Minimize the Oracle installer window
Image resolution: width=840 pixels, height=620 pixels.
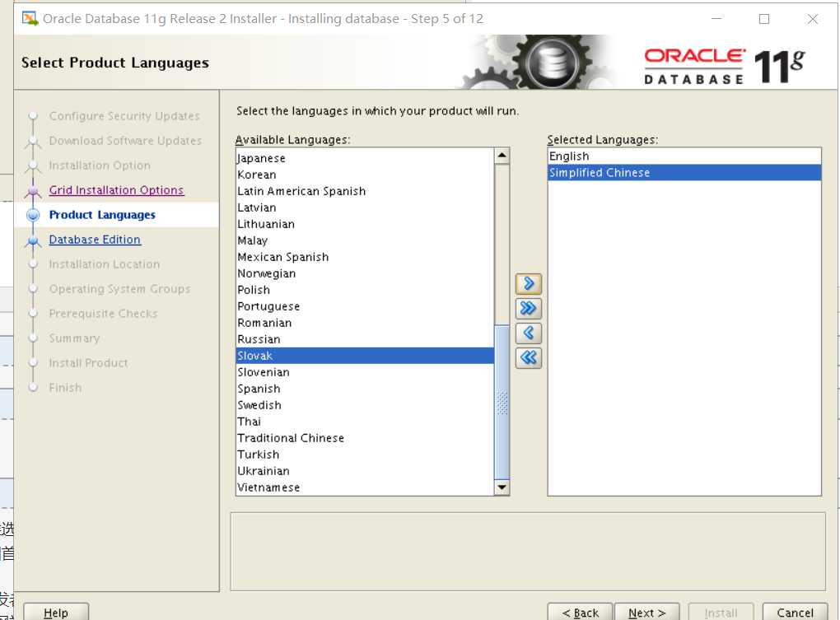tap(716, 19)
